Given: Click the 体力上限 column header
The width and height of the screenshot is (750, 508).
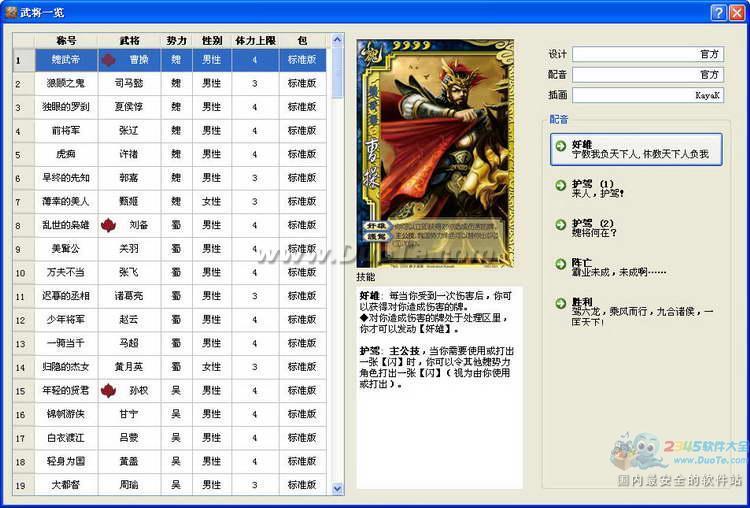Looking at the screenshot, I should point(255,40).
